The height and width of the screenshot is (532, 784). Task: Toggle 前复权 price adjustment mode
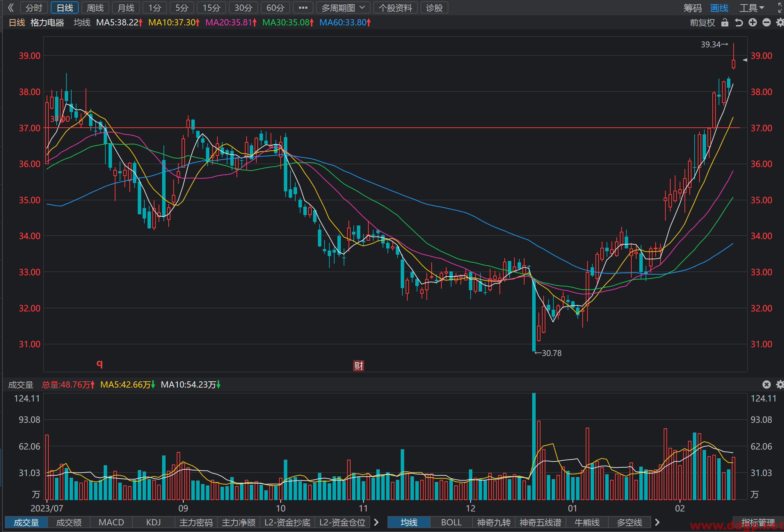tap(702, 23)
